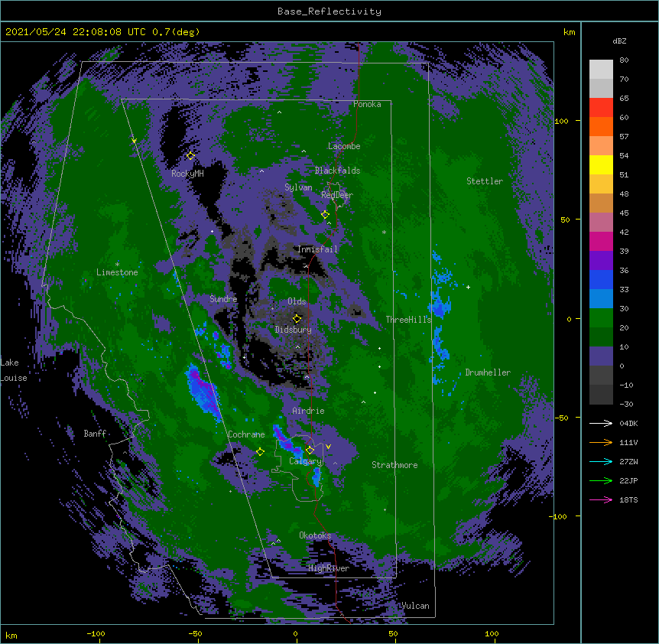The height and width of the screenshot is (644, 659).
Task: Select the purple swatch between 39 and 36 dBZ
Action: click(601, 261)
